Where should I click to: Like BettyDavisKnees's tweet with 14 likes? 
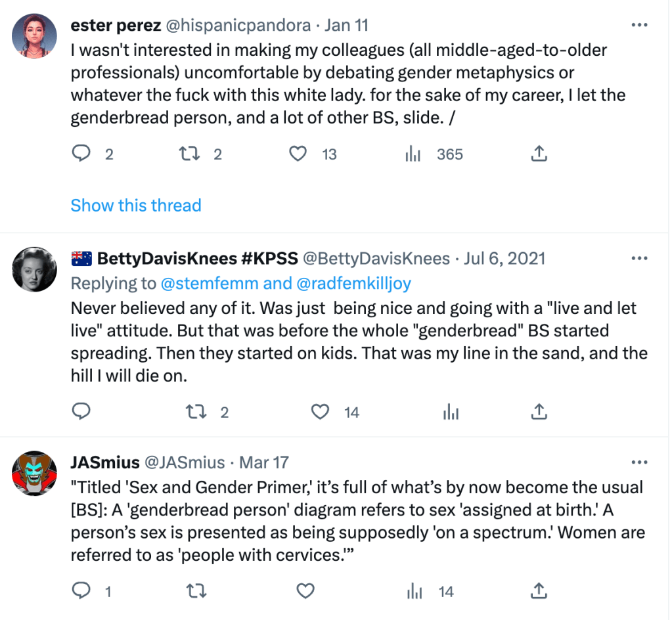click(x=320, y=412)
